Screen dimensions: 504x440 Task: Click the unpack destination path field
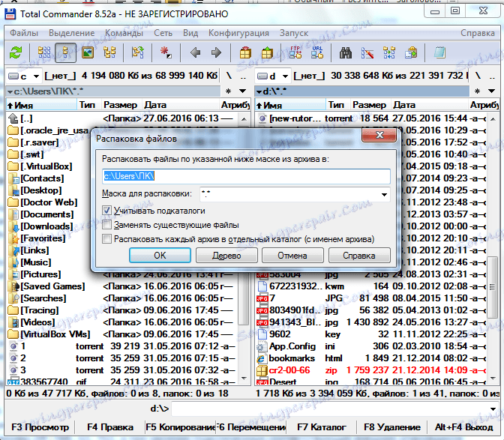click(x=246, y=176)
